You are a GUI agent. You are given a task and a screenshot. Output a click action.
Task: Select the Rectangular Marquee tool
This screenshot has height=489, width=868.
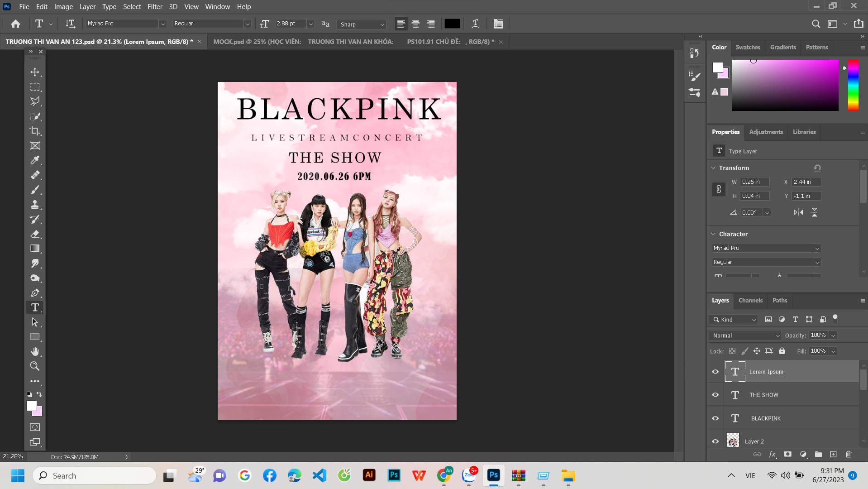[x=35, y=86]
